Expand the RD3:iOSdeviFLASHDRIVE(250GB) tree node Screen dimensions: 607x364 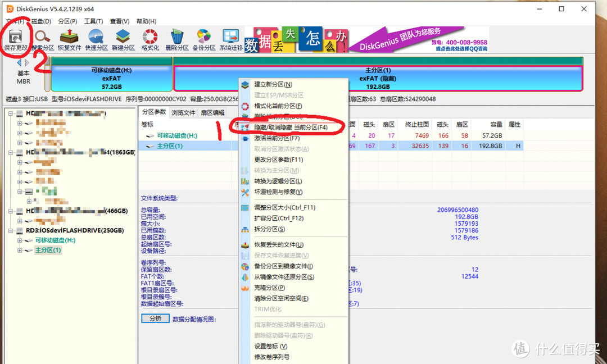coord(11,230)
